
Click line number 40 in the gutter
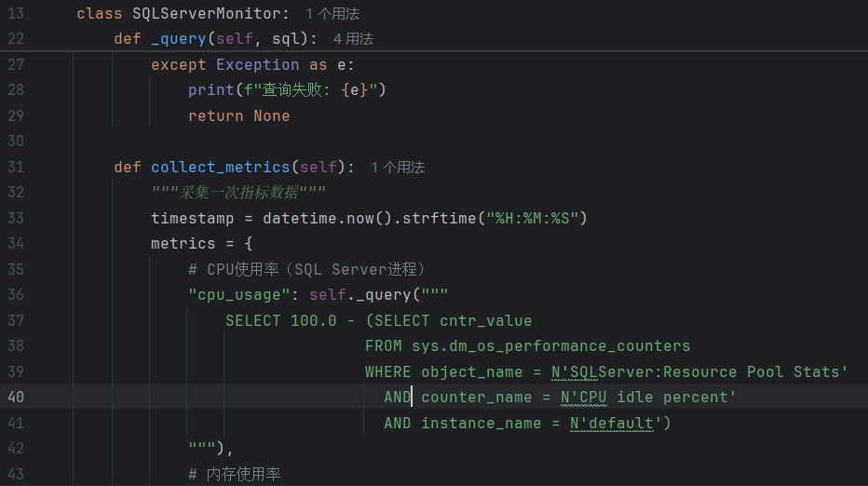[x=16, y=397]
